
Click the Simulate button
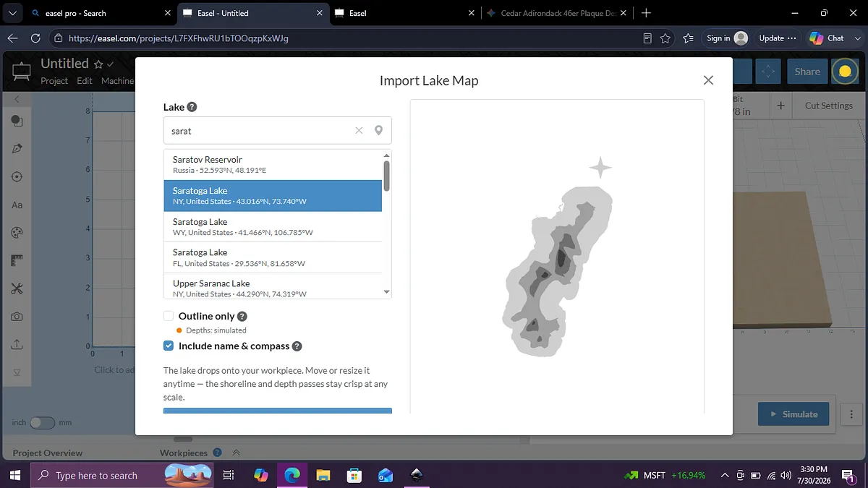(x=793, y=414)
